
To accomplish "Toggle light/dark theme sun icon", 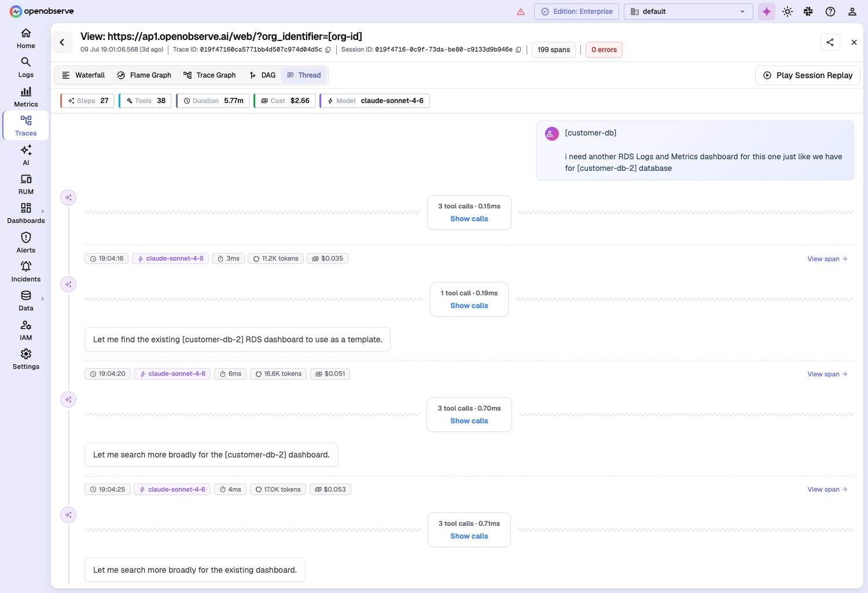I will coord(788,12).
